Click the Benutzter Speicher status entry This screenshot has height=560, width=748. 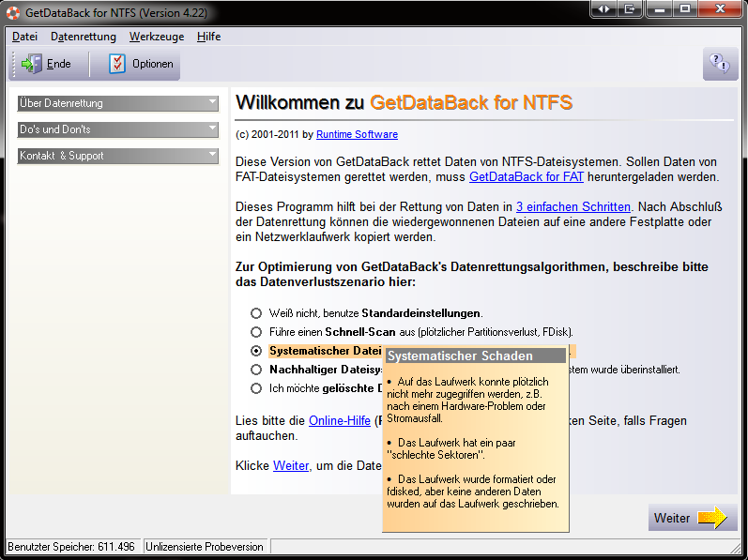[x=71, y=547]
